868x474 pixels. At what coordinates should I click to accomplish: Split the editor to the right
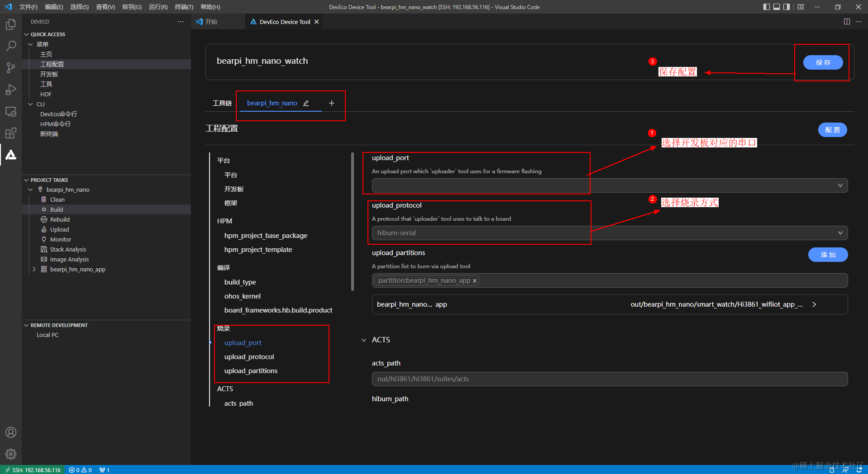(x=847, y=22)
